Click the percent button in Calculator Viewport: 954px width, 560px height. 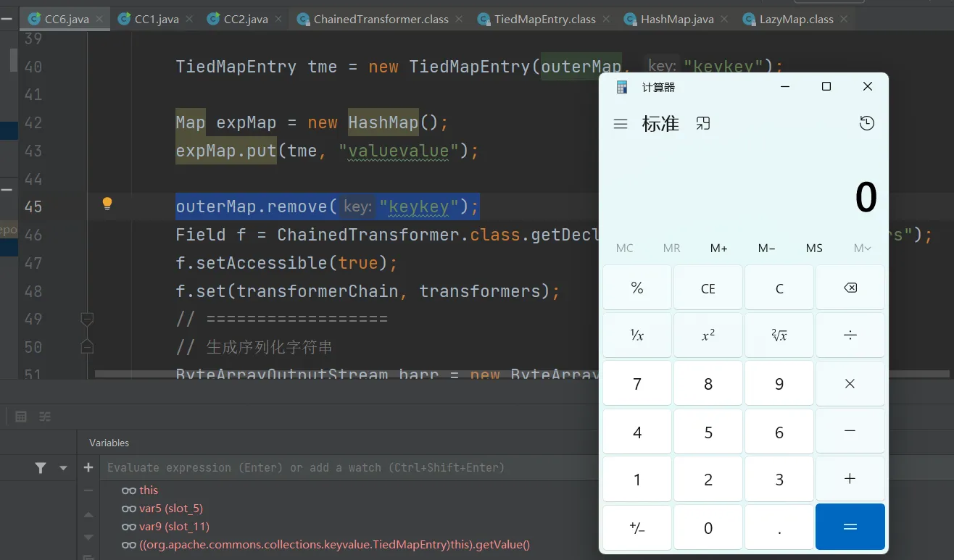pos(637,288)
